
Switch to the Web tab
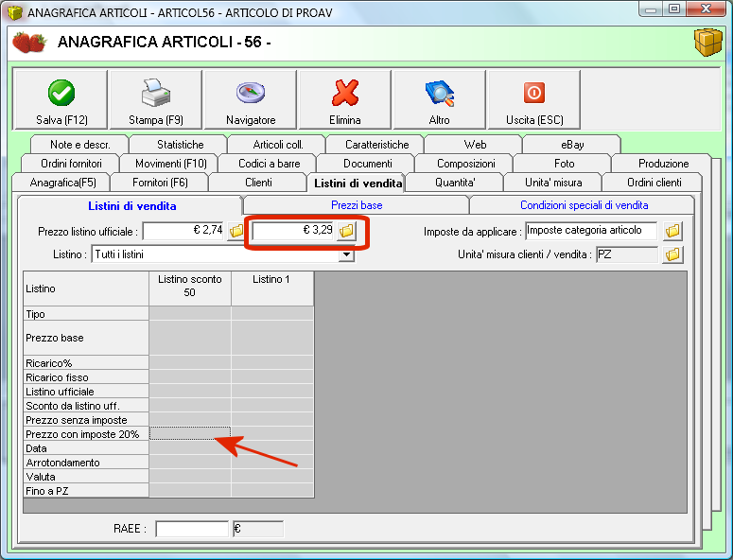pyautogui.click(x=475, y=145)
